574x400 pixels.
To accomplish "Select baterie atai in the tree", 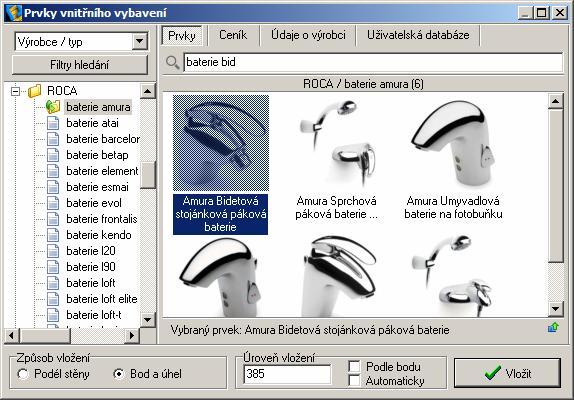I will tap(92, 123).
